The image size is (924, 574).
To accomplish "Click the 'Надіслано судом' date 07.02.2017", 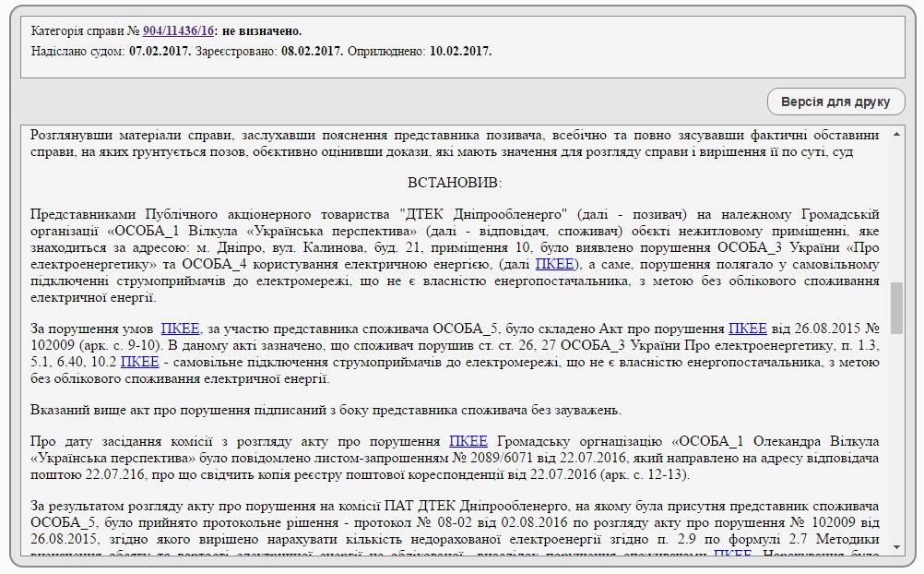I will (160, 52).
